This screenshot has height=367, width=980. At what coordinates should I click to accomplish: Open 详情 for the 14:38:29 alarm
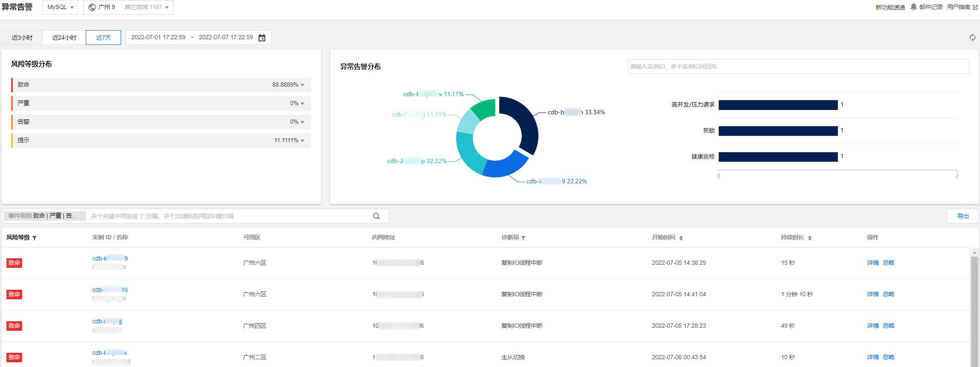pos(873,263)
